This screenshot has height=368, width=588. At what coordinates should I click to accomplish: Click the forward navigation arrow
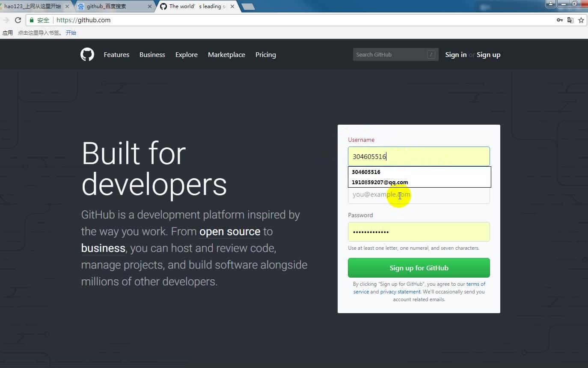point(6,20)
